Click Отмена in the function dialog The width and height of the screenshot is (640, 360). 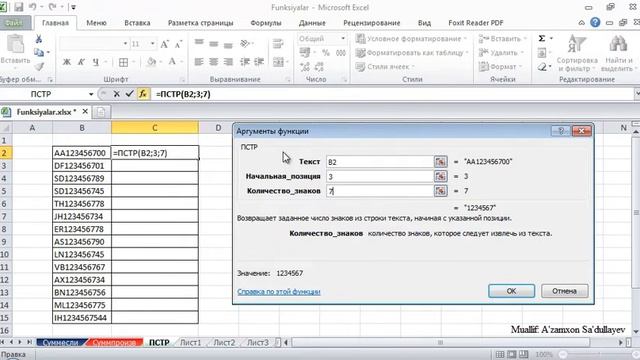pyautogui.click(x=564, y=291)
